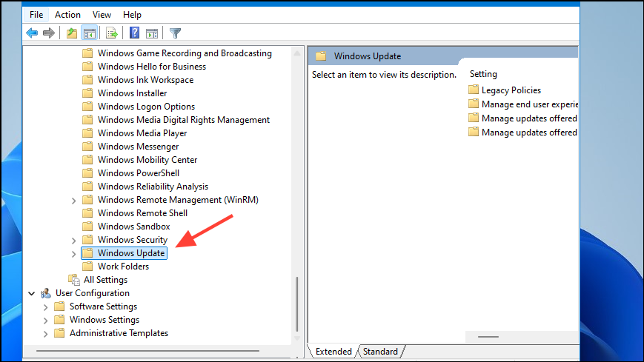Viewport: 644px width, 362px height.
Task: Collapse the User Configuration node
Action: click(x=31, y=293)
